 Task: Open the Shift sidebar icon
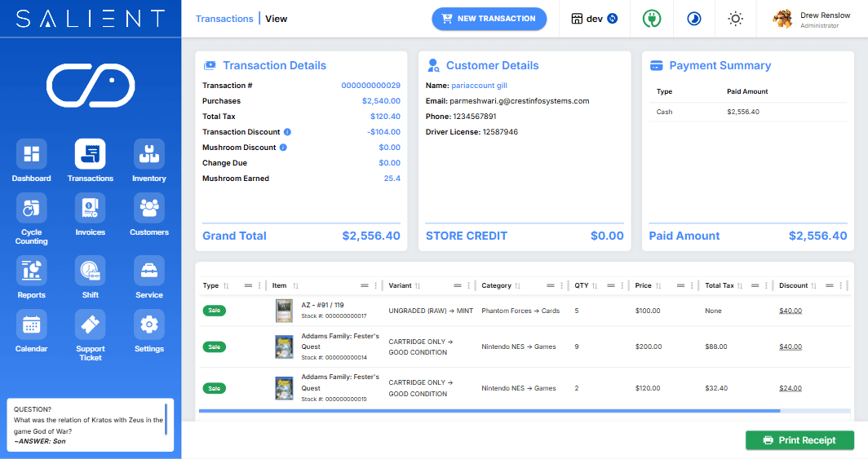coord(91,271)
